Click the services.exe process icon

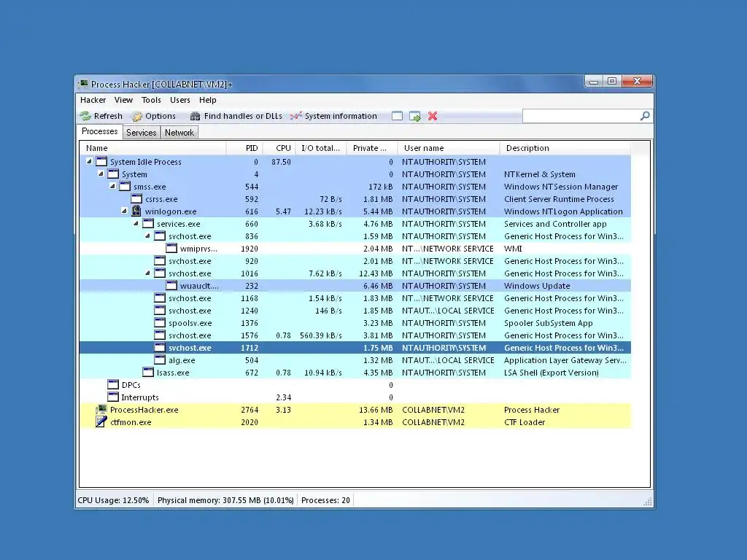(x=148, y=223)
